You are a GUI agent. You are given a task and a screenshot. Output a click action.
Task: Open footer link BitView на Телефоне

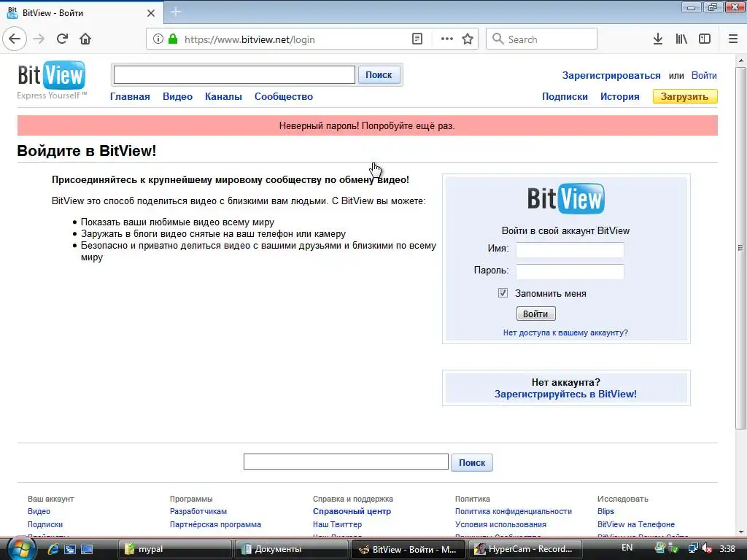tap(636, 524)
